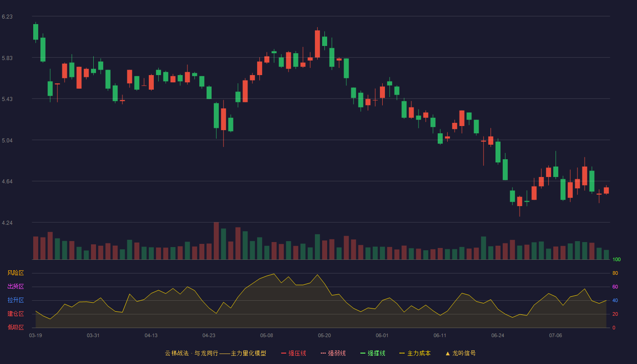Click the 风险区 zone label
This screenshot has width=637, height=364.
tap(15, 273)
